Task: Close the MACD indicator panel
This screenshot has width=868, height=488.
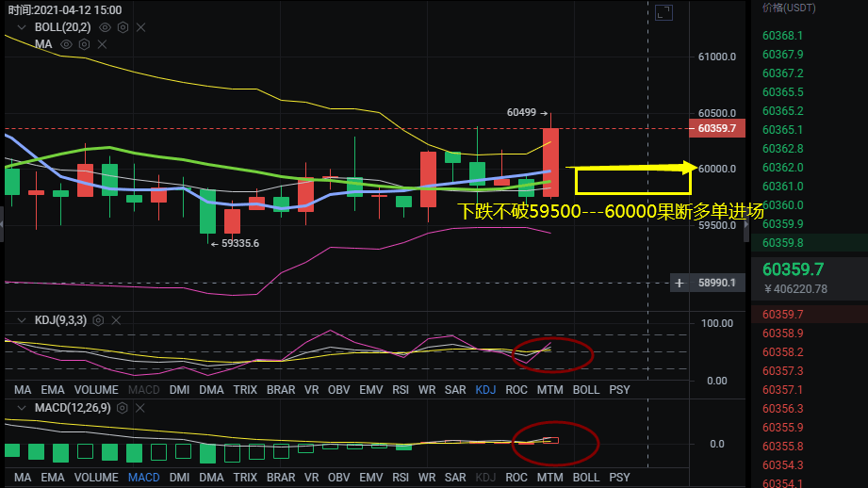Action: tap(140, 408)
